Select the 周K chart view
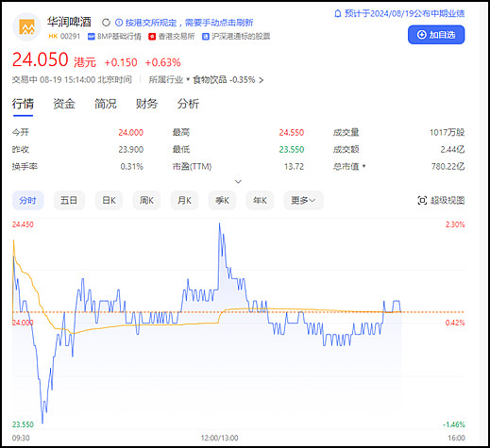This screenshot has width=490, height=448. coord(146,200)
